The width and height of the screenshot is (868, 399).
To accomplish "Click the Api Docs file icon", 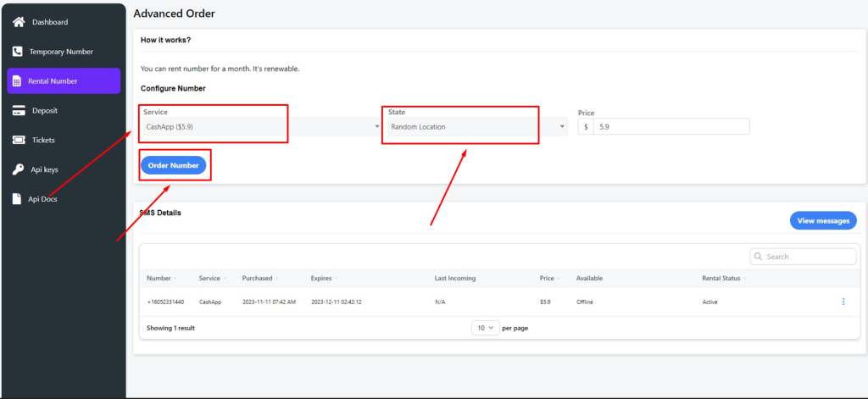I will tap(18, 199).
